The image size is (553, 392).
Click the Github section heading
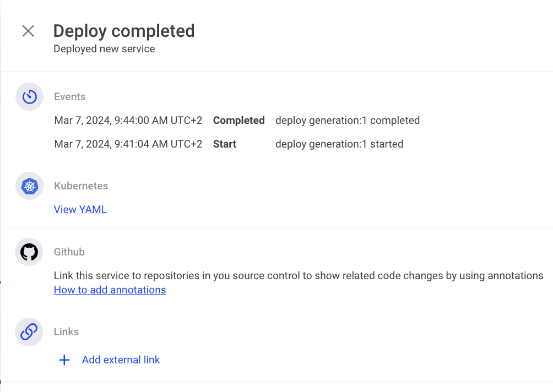click(69, 252)
